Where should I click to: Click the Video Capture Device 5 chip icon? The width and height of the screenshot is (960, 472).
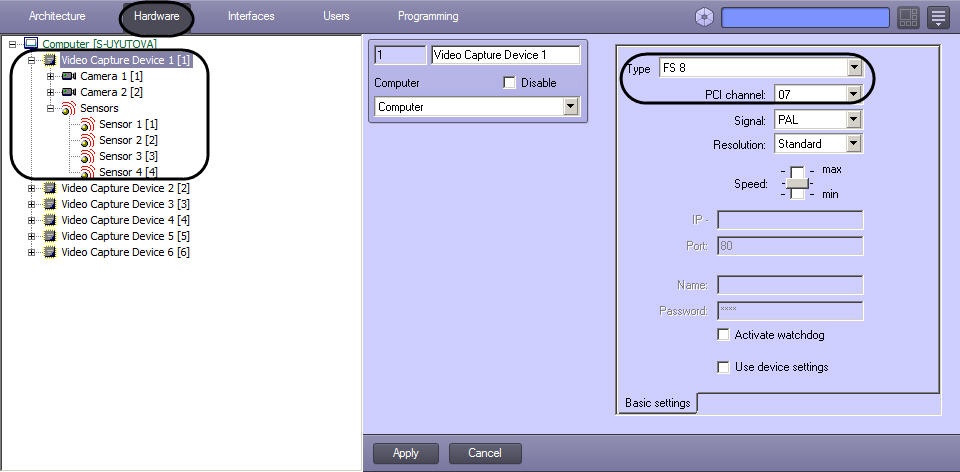pyautogui.click(x=50, y=236)
